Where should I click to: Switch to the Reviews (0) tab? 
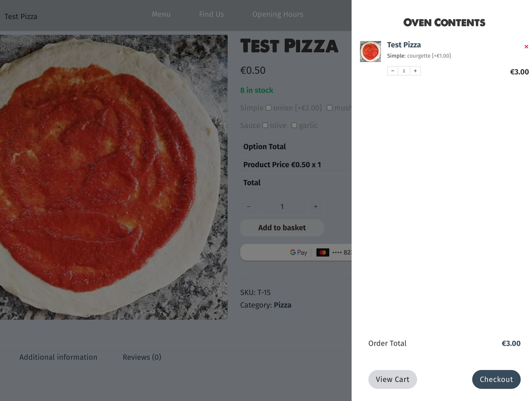(142, 357)
